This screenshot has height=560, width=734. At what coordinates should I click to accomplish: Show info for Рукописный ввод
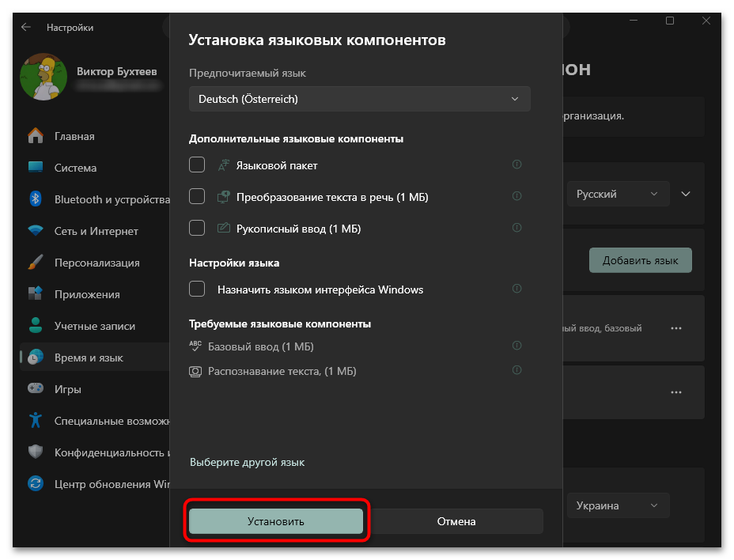[x=516, y=228]
